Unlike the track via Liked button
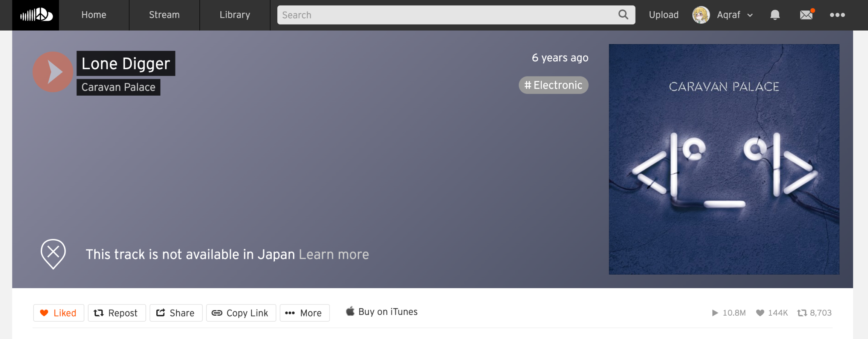Viewport: 868px width, 339px height. tap(58, 313)
